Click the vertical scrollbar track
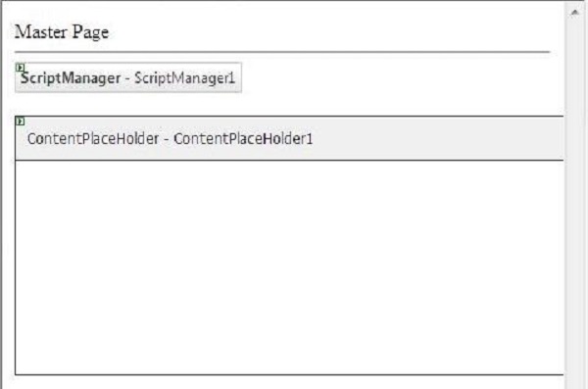The image size is (588, 389). [575, 203]
